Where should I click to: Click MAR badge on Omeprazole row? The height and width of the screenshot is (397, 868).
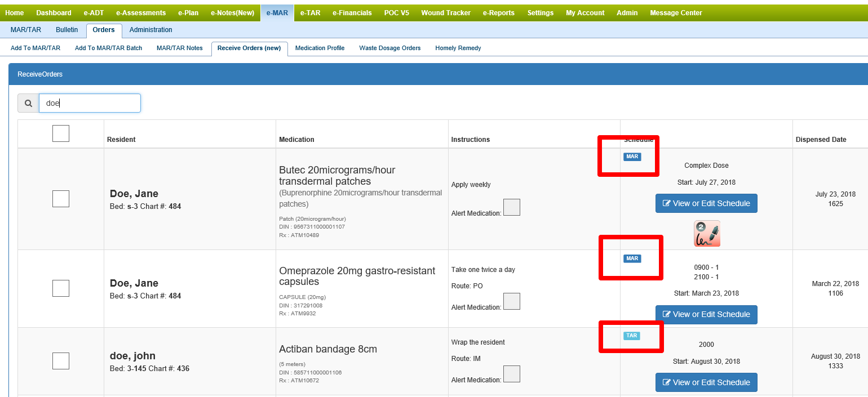click(632, 258)
